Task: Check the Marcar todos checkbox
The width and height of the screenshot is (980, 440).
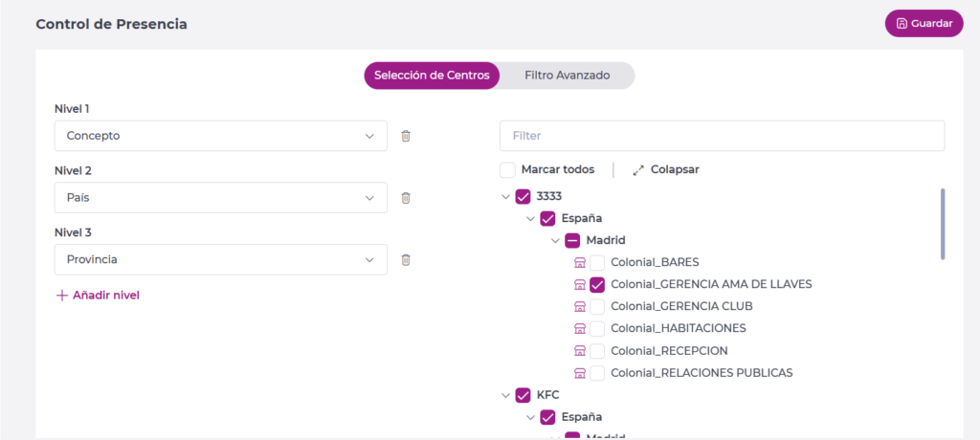Action: click(x=508, y=170)
